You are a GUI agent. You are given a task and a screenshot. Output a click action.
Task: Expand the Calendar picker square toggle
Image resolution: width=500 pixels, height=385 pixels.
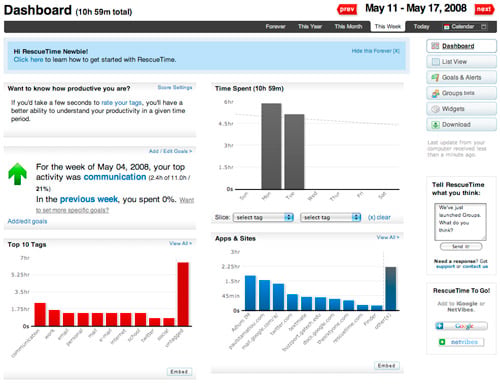484,27
